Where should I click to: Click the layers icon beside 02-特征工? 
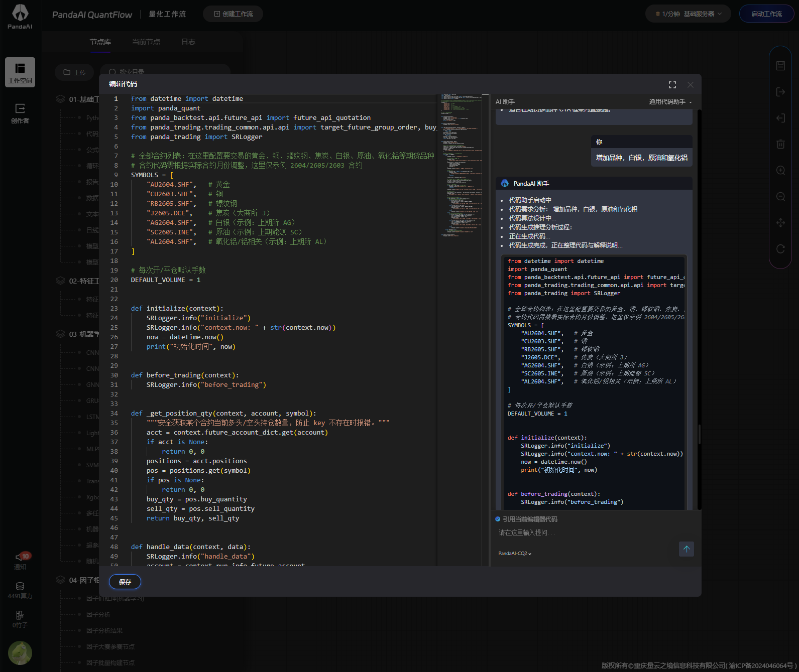click(x=61, y=281)
